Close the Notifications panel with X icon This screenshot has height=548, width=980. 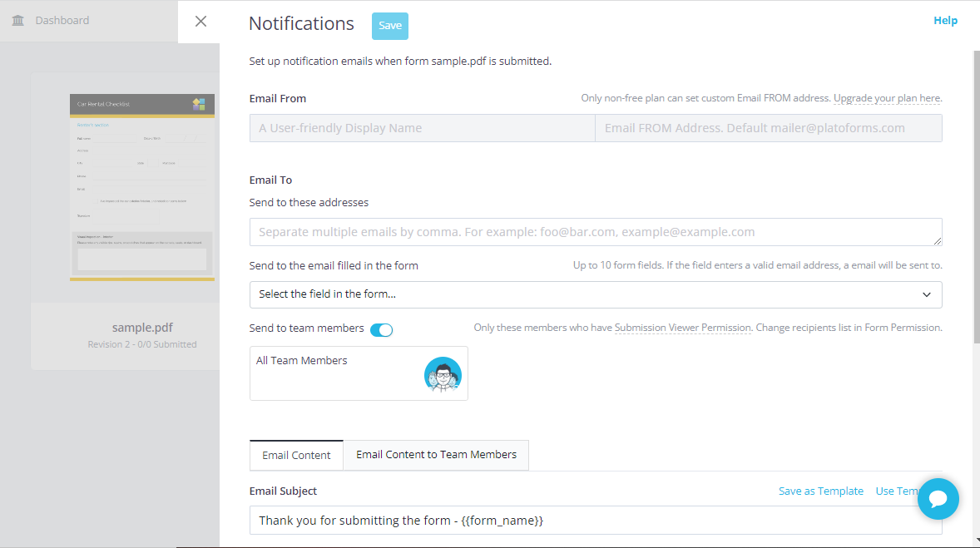[x=200, y=22]
